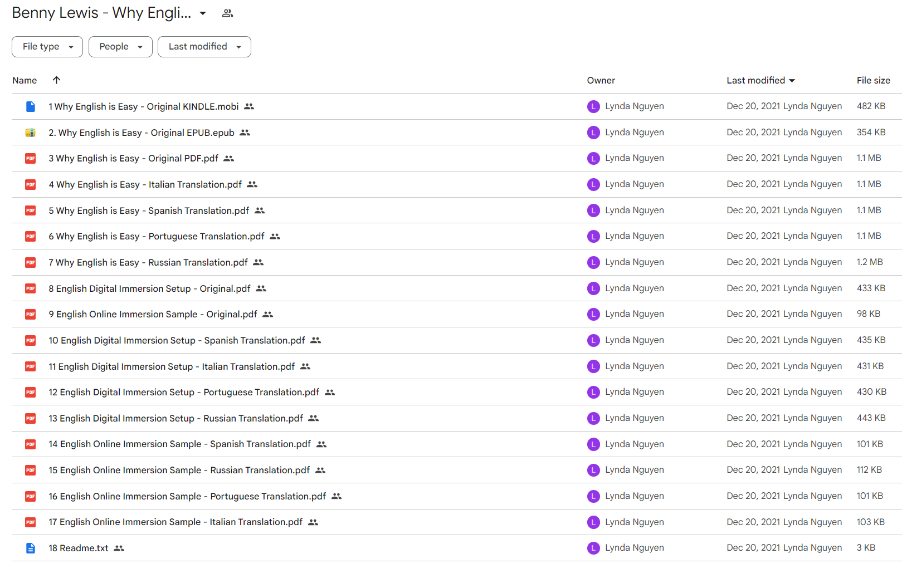This screenshot has height=588, width=902.
Task: Open the File type filter dropdown
Action: coord(47,47)
